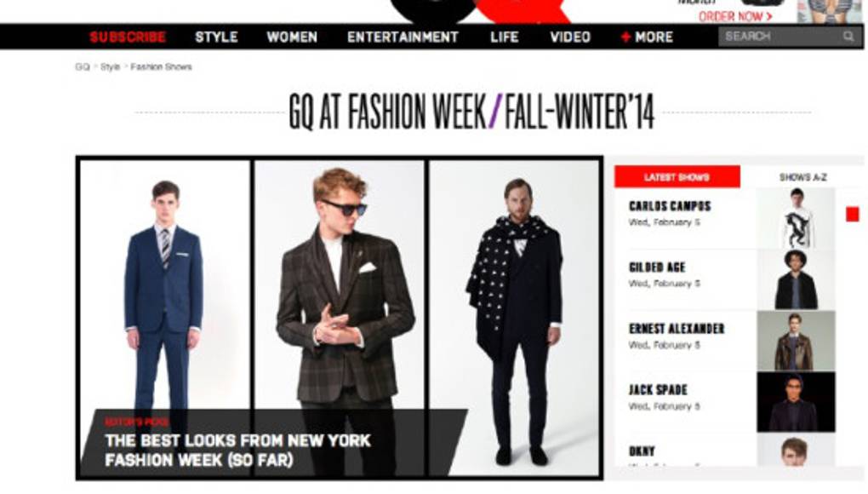Click the red scrollbar handle in shows list
868x494 pixels.
[x=853, y=215]
